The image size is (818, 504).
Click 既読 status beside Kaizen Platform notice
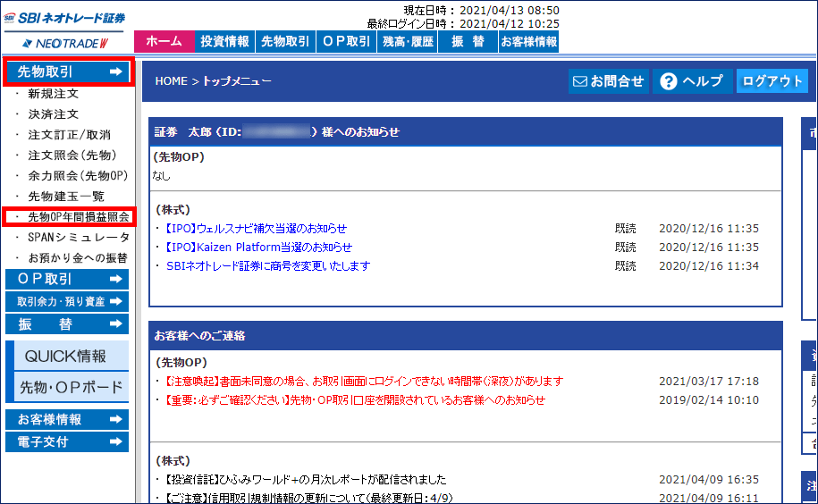pyautogui.click(x=625, y=247)
